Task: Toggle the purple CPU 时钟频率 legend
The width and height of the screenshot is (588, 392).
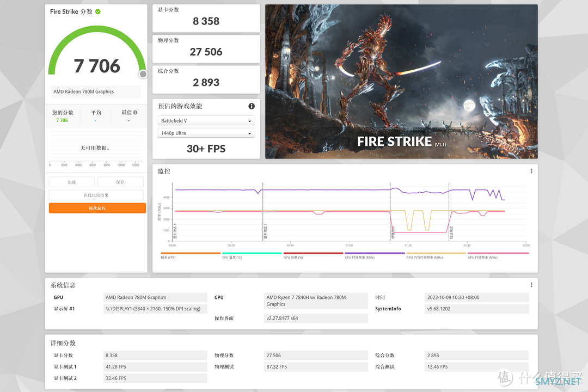Action: click(375, 255)
